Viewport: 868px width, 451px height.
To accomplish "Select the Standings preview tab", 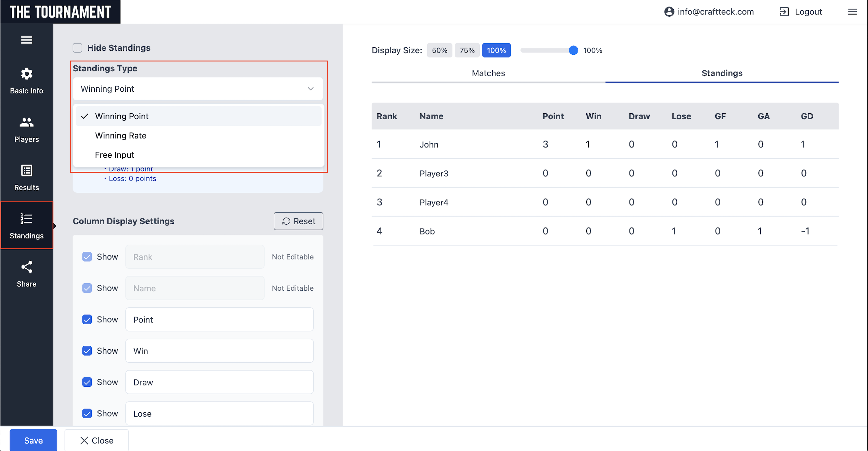I will pyautogui.click(x=721, y=73).
